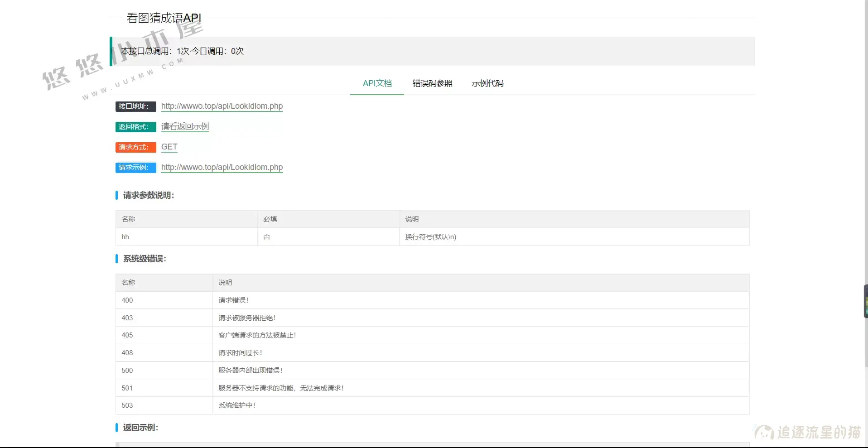This screenshot has width=868, height=448.
Task: Select the API文档 tab
Action: (377, 83)
